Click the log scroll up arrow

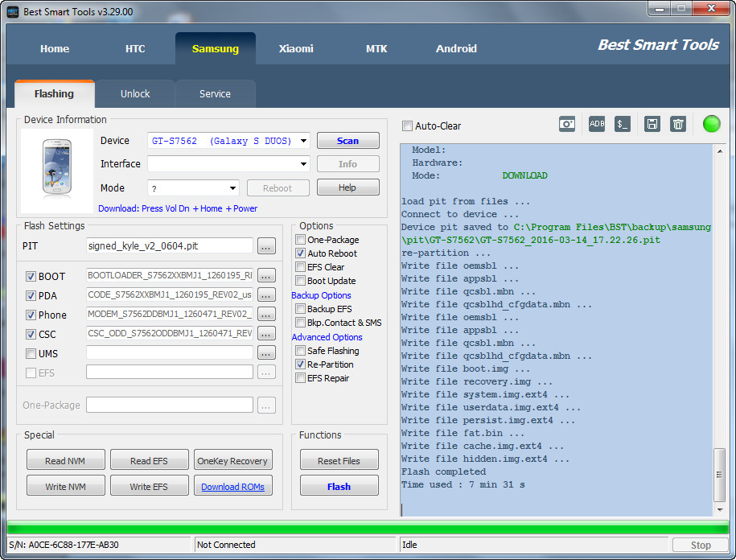(720, 151)
